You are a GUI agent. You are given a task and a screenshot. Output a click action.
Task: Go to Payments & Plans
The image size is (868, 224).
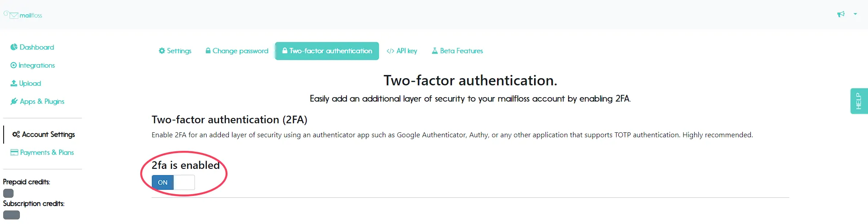coord(42,152)
